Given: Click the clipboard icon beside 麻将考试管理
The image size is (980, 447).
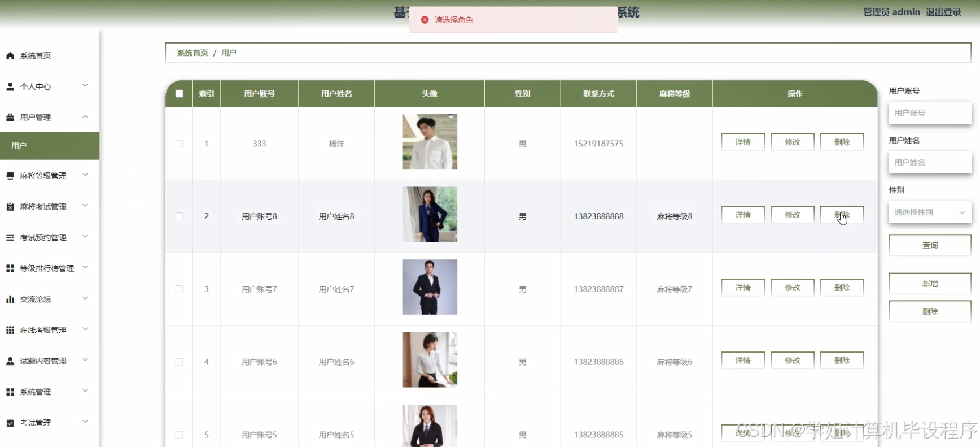Looking at the screenshot, I should click(x=10, y=207).
